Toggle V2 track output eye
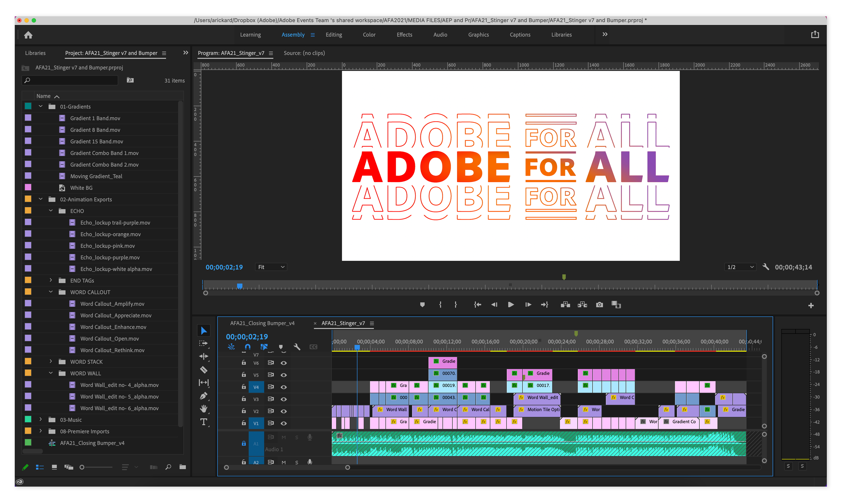 284,412
